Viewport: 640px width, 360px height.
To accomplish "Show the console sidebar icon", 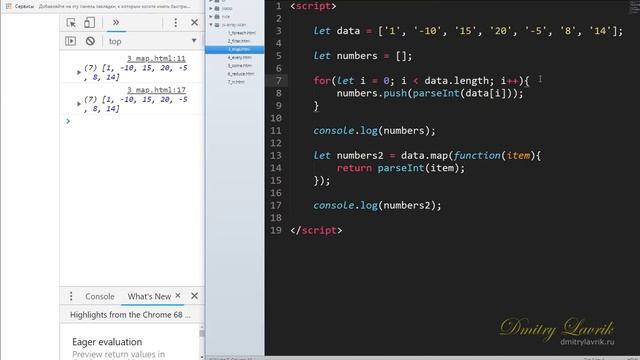I will point(71,41).
